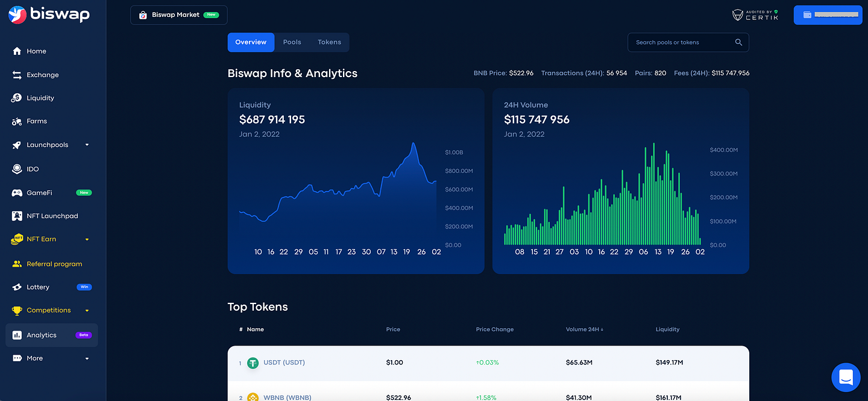Switch to the Overview tab
Image resolution: width=868 pixels, height=401 pixels.
(x=251, y=42)
